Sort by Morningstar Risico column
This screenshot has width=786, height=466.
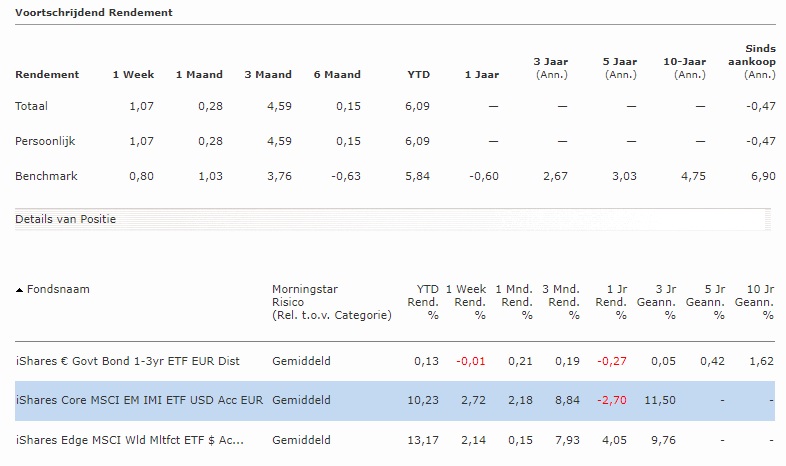332,302
